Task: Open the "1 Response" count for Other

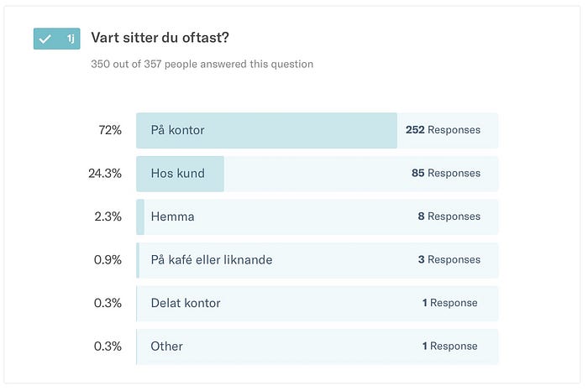Action: tap(449, 346)
